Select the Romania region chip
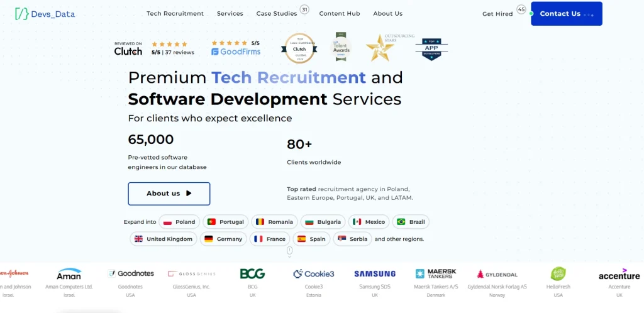The width and height of the screenshot is (644, 313). pos(274,222)
